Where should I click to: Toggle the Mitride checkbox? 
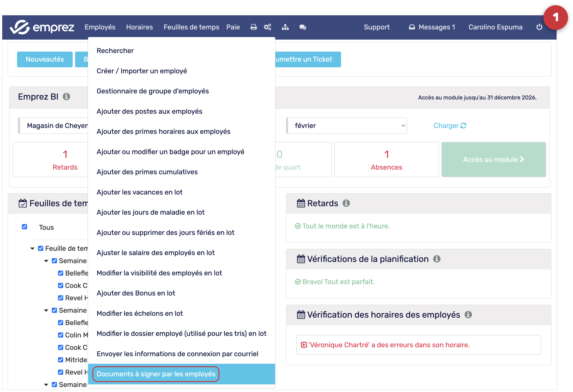60,360
